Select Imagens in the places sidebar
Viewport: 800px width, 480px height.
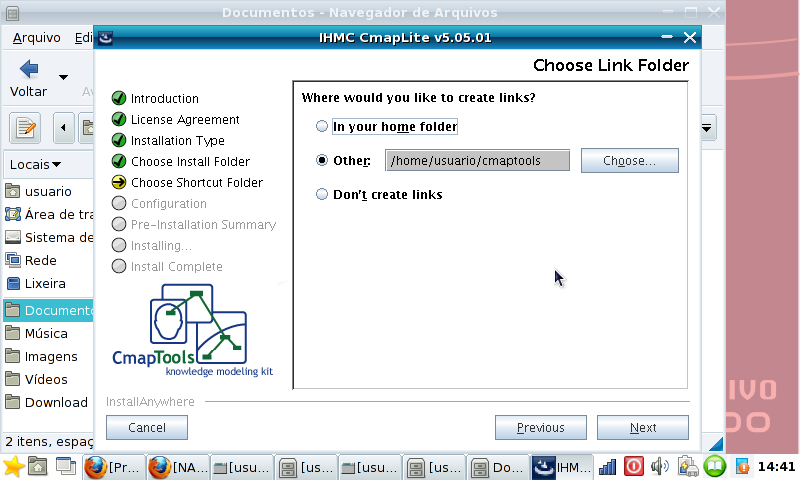tap(48, 356)
